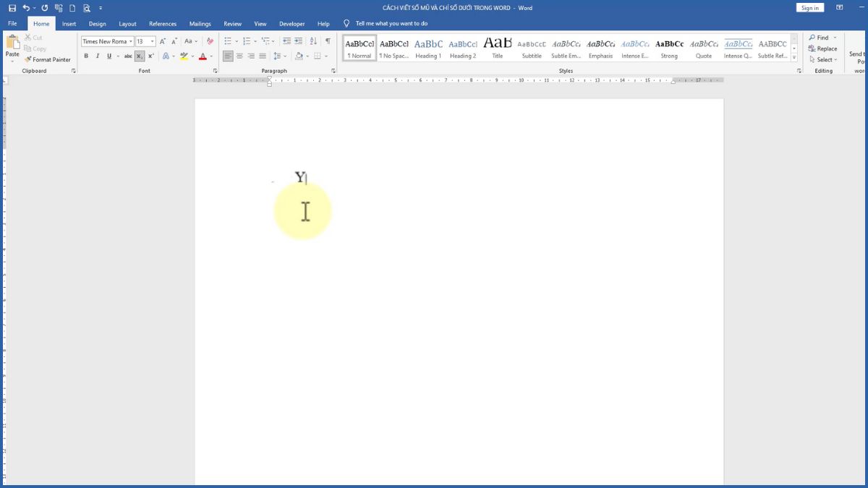Click the Tell me what you want to do box
868x488 pixels.
(391, 24)
